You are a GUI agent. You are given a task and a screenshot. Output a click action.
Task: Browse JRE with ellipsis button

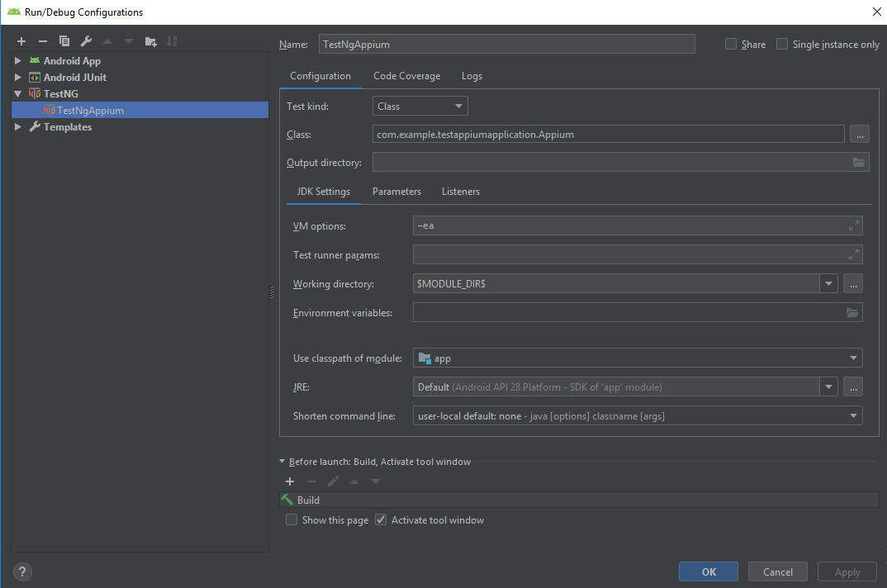852,387
